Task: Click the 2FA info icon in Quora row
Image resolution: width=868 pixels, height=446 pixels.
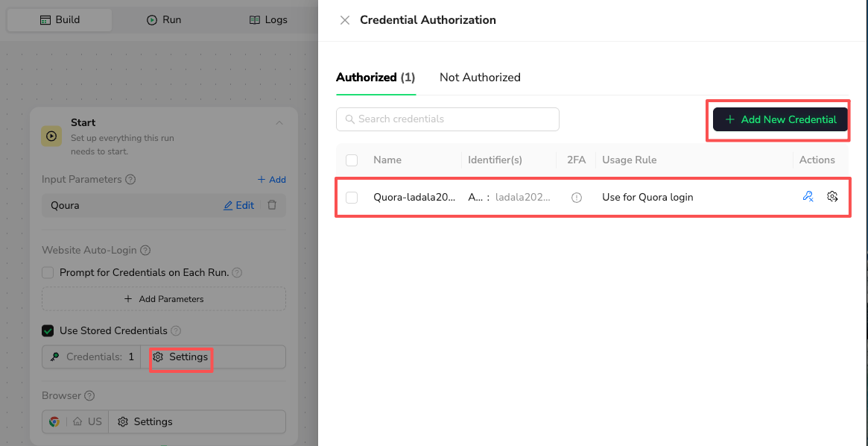Action: pyautogui.click(x=576, y=198)
